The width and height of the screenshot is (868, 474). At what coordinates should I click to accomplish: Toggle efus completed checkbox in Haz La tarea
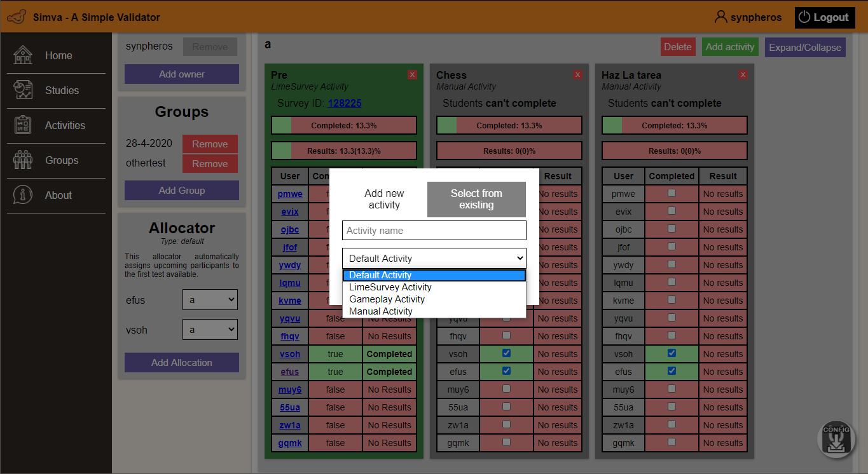[x=672, y=371]
